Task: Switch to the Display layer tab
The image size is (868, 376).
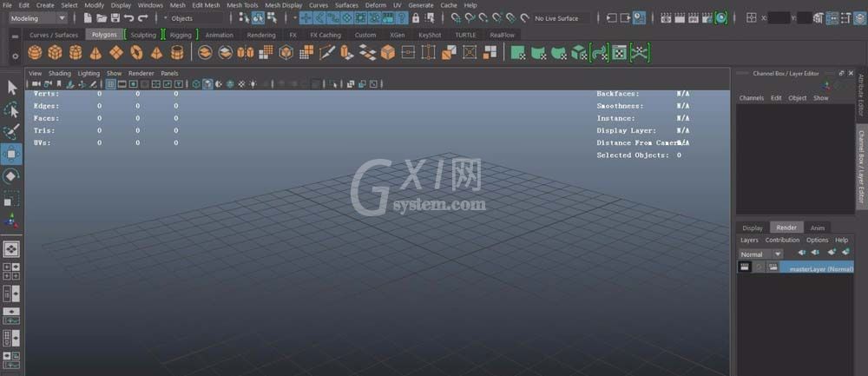Action: coord(753,228)
